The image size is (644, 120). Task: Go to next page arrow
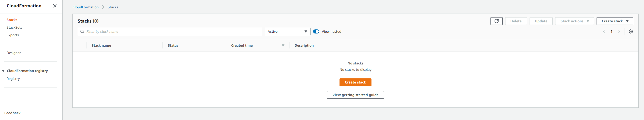tap(619, 31)
